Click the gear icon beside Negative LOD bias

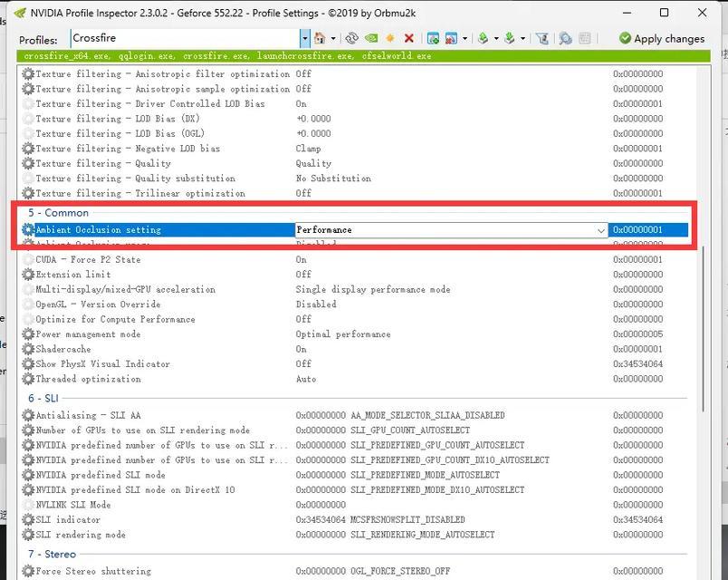(x=28, y=149)
